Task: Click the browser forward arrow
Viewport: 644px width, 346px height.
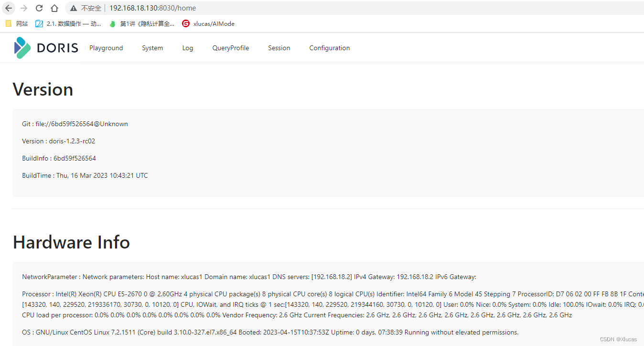Action: tap(24, 8)
